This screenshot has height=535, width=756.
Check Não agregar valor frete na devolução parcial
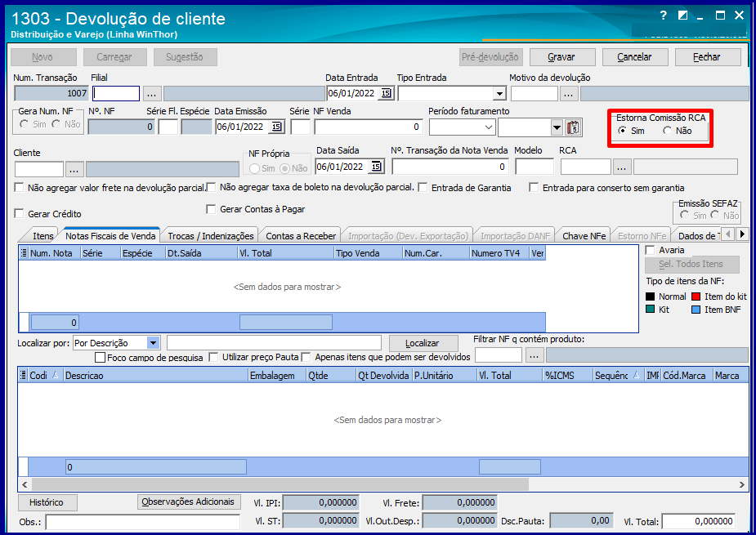click(x=20, y=188)
